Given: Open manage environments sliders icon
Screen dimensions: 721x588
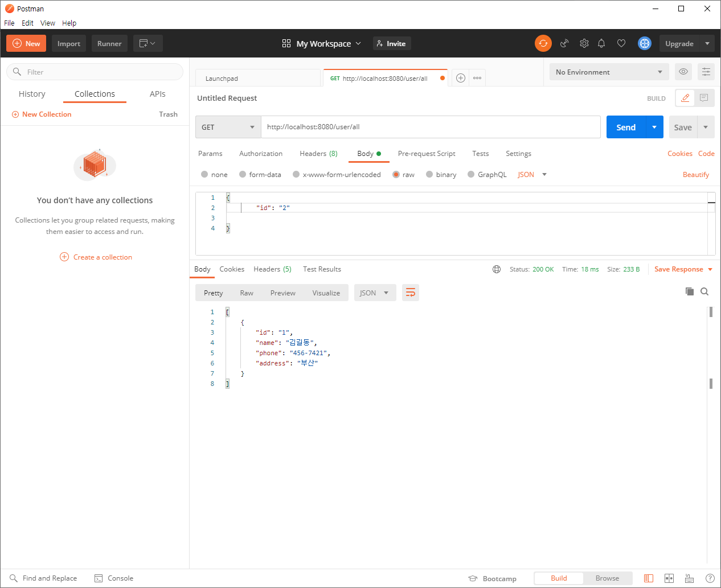Looking at the screenshot, I should [706, 72].
